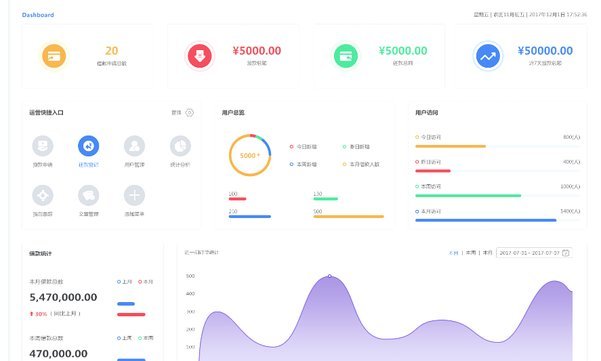Click the text link left of the gear icon
This screenshot has width=601, height=361.
click(176, 113)
